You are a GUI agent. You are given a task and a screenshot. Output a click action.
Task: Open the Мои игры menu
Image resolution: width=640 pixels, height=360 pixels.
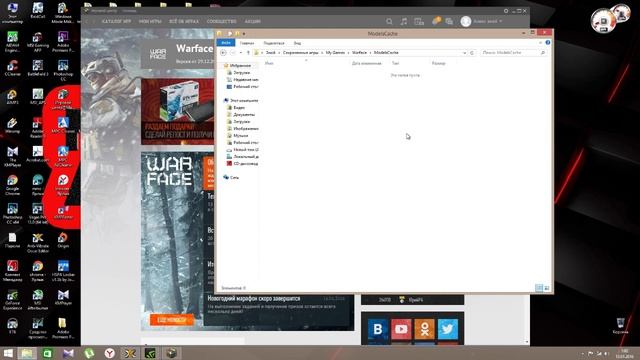point(150,21)
